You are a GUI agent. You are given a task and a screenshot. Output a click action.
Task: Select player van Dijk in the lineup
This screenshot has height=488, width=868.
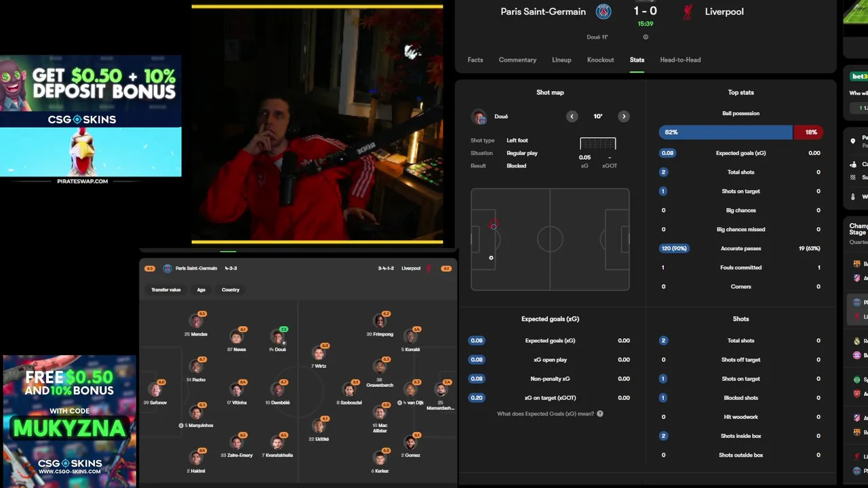coord(410,393)
